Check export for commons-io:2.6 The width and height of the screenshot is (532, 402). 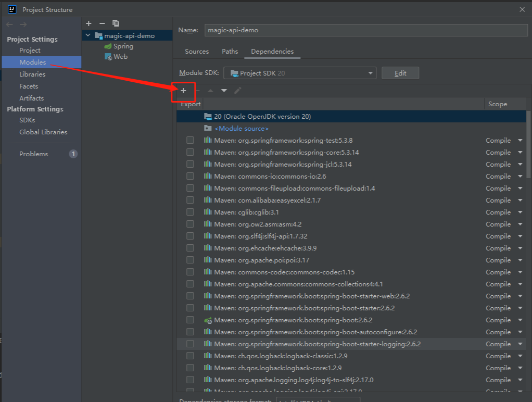tap(190, 176)
